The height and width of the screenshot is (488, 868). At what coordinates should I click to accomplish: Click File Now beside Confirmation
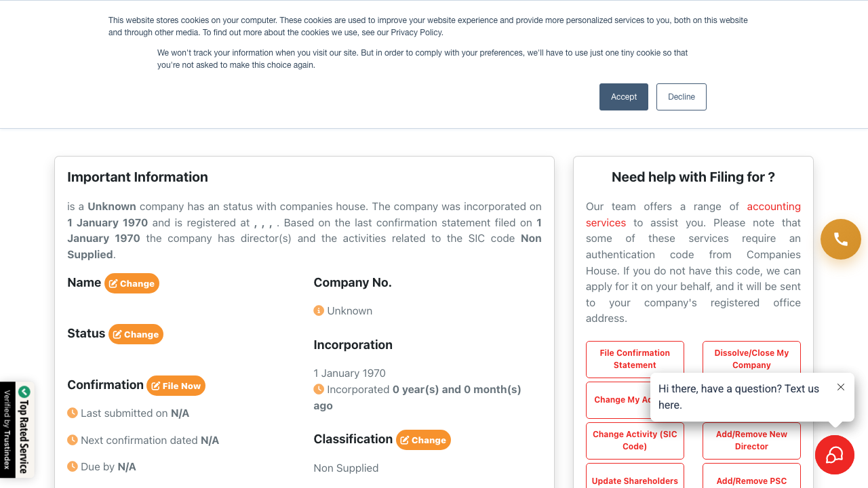tap(176, 386)
